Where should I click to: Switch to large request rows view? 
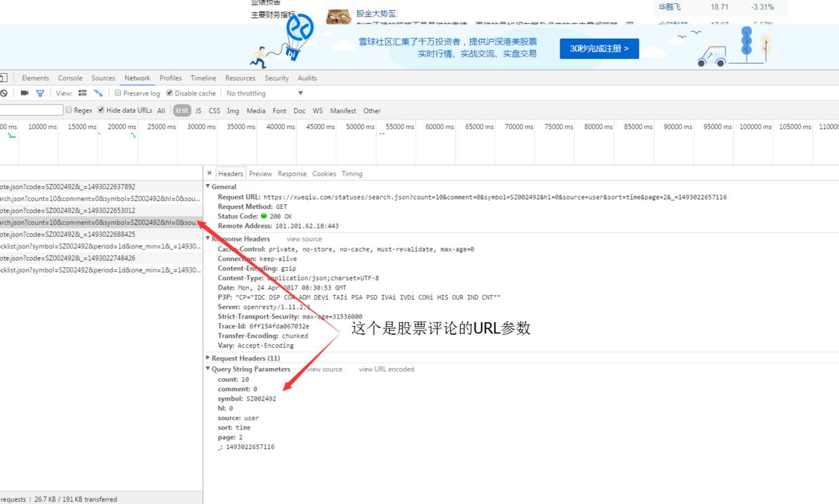(x=83, y=93)
